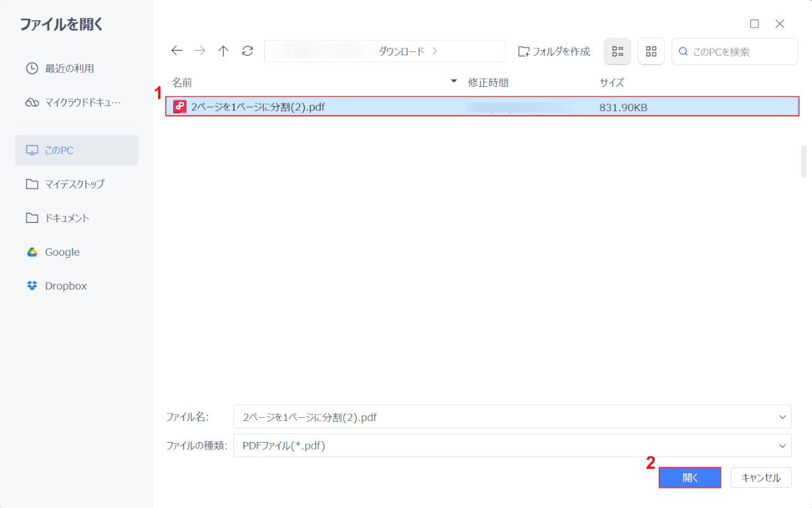Expand the path chevron after ダウンロード
This screenshot has height=508, width=812.
435,51
